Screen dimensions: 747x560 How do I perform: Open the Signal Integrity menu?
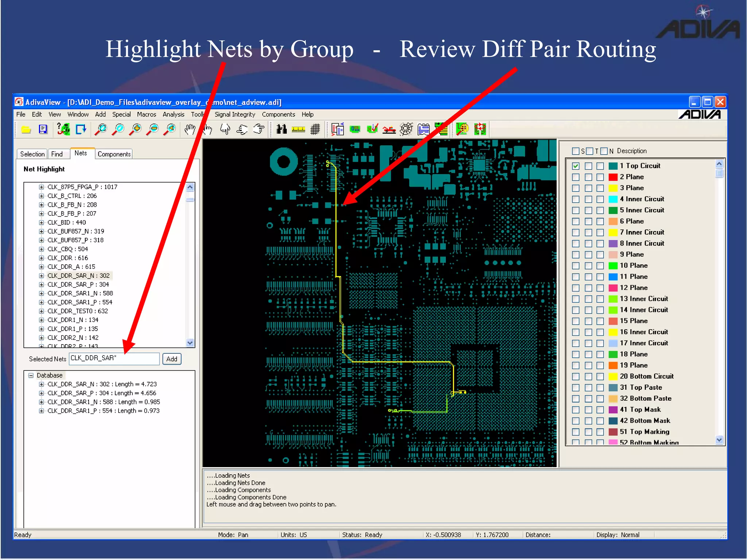point(235,114)
